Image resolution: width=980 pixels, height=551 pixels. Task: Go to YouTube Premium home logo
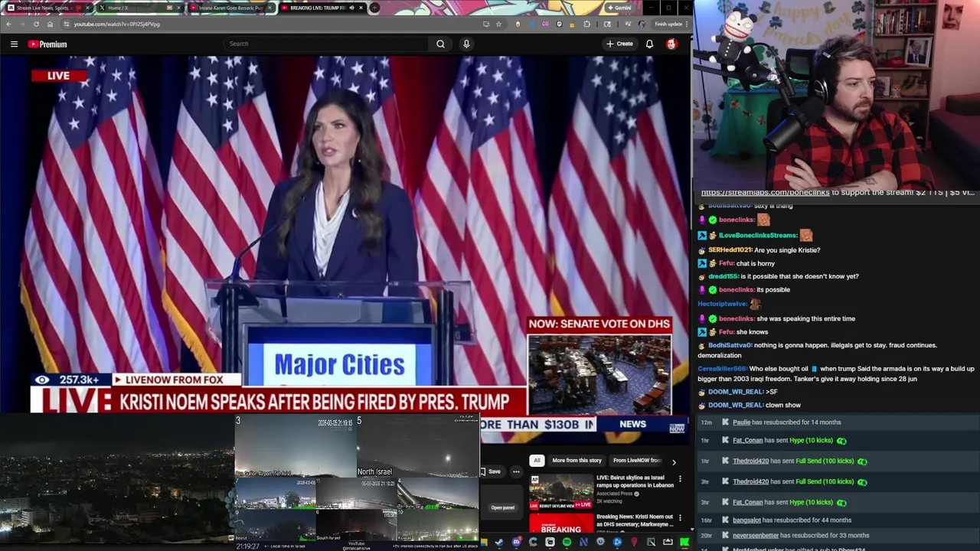pos(47,44)
